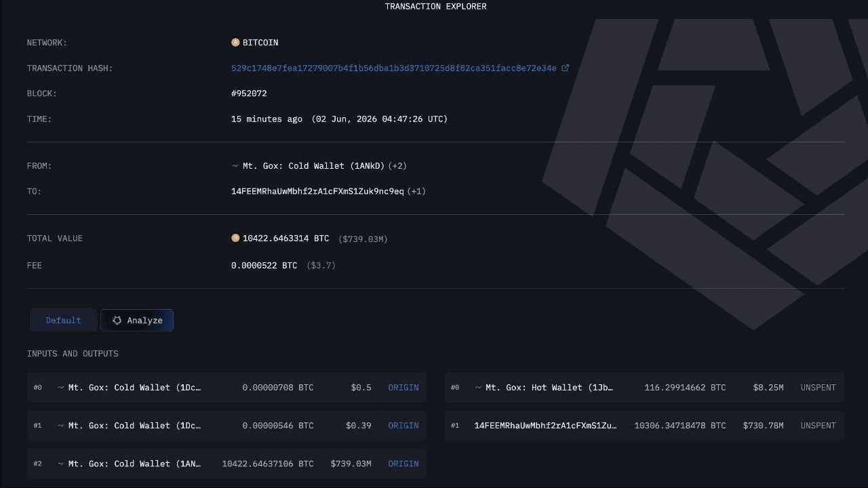Open the FROM Mt. Gox: Cold Wallet (1ANkD)

[313, 166]
